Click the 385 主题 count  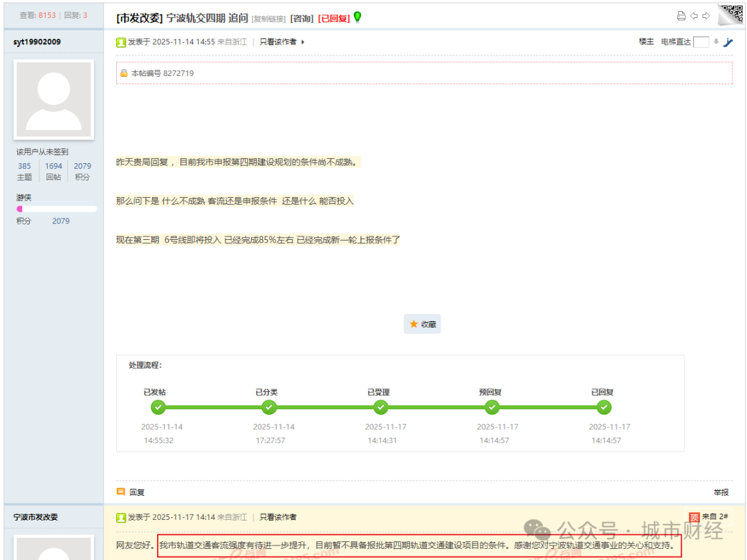24,171
